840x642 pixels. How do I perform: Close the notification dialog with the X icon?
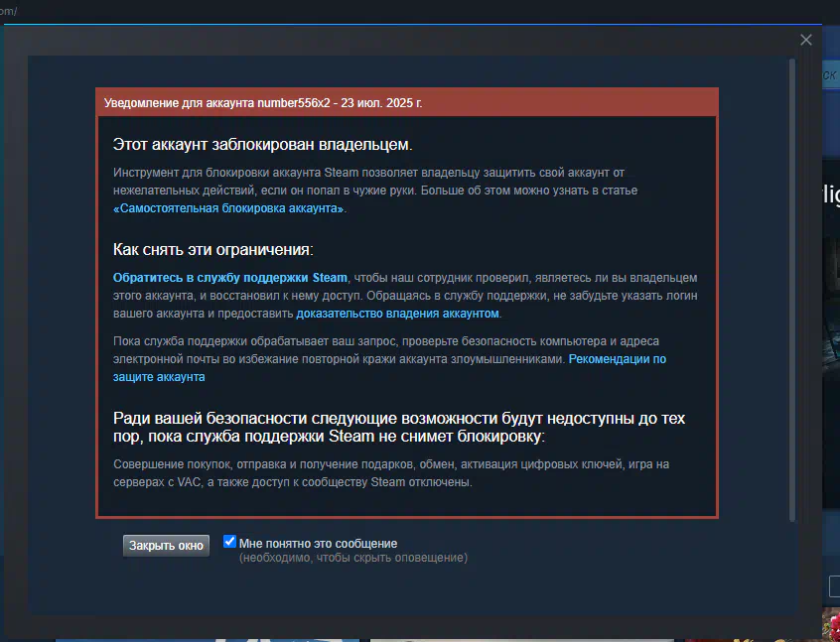point(805,40)
